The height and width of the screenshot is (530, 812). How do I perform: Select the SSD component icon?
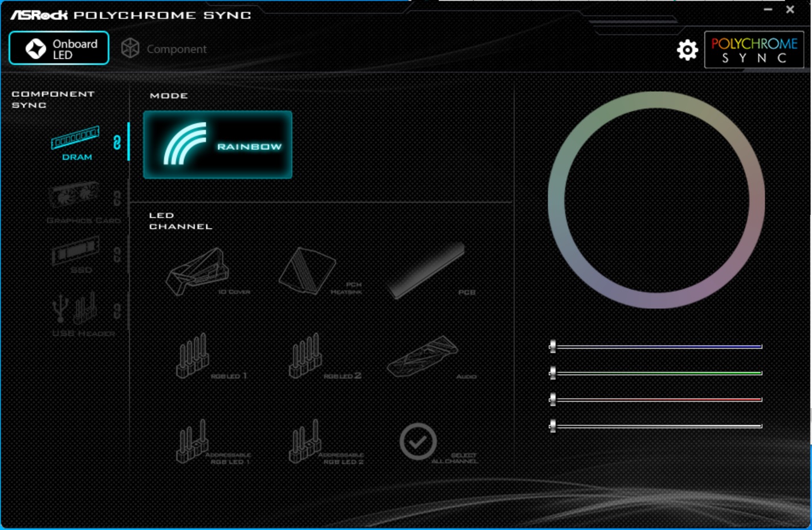click(x=75, y=251)
